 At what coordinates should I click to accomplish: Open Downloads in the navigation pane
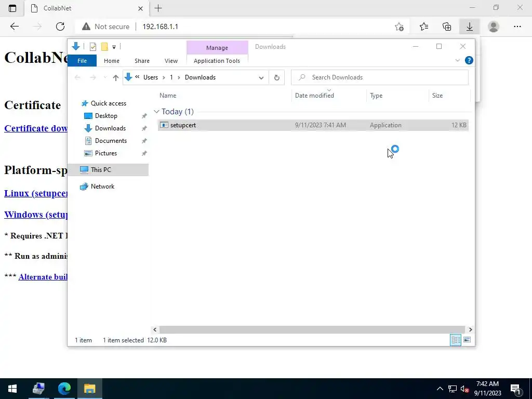pyautogui.click(x=110, y=128)
